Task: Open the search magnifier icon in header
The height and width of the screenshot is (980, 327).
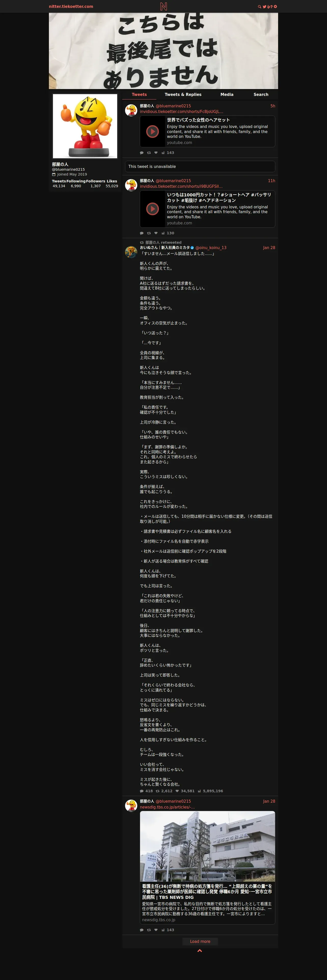Action: [x=260, y=6]
